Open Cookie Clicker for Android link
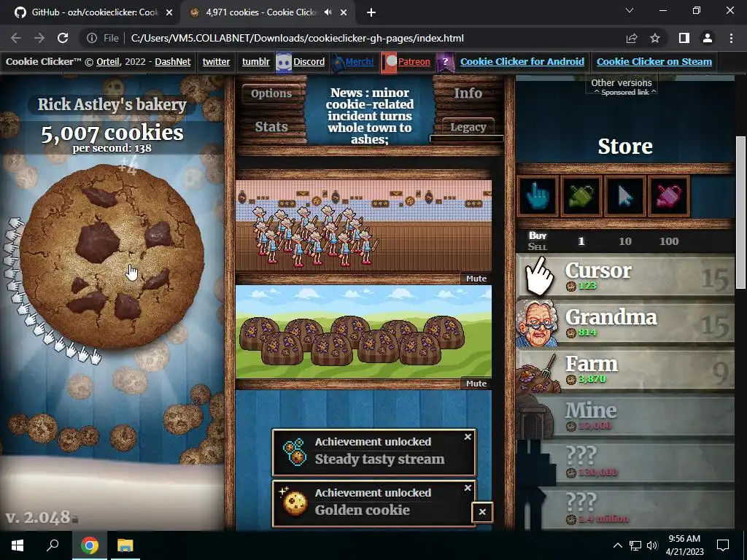747x560 pixels. 522,61
